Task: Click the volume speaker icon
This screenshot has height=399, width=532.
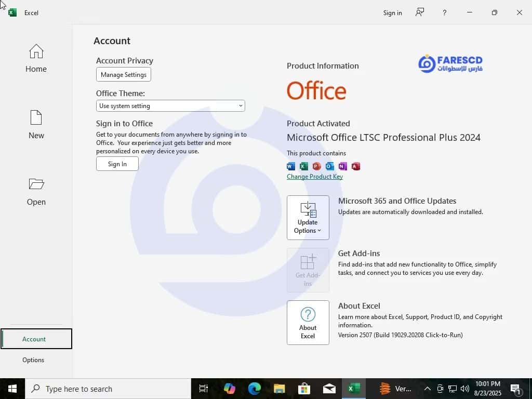Action: click(x=465, y=389)
